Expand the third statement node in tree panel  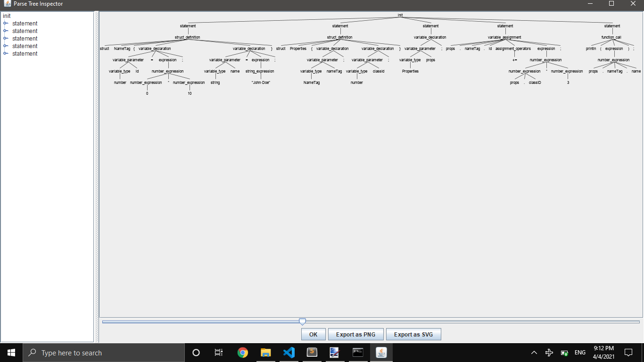pos(6,38)
